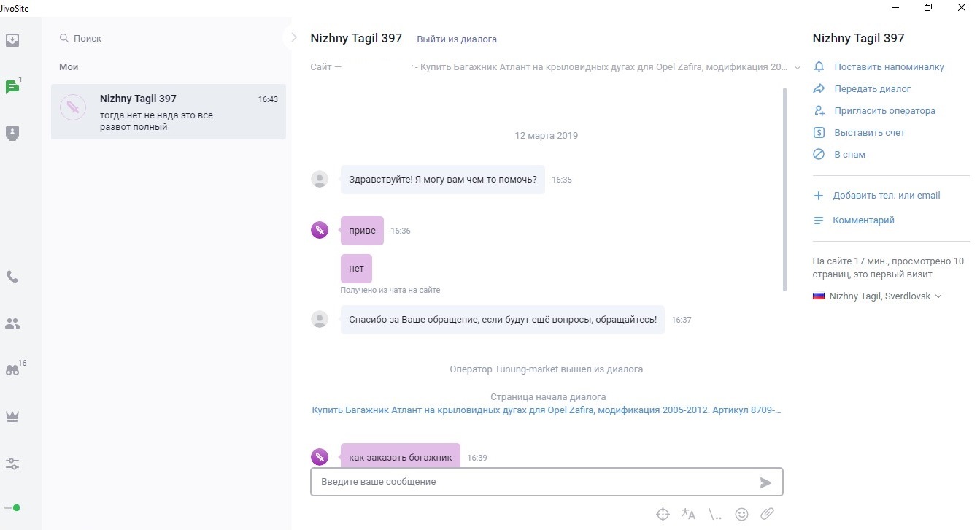The image size is (980, 530).
Task: Click the crosshair pointer tool icon
Action: (x=663, y=514)
